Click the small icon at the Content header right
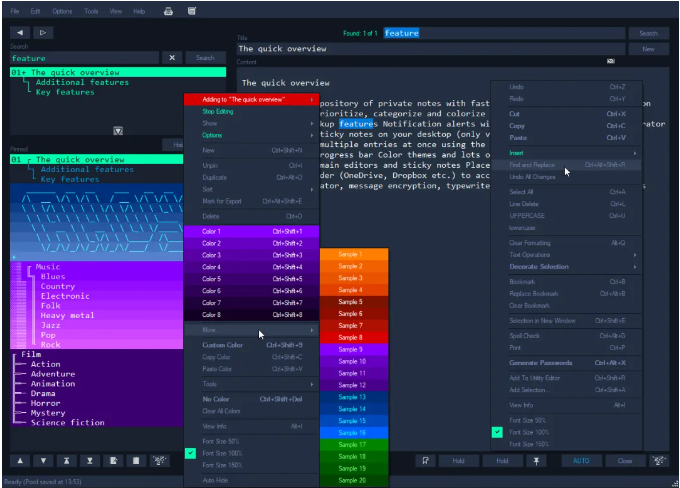The height and width of the screenshot is (488, 680). coord(611,61)
